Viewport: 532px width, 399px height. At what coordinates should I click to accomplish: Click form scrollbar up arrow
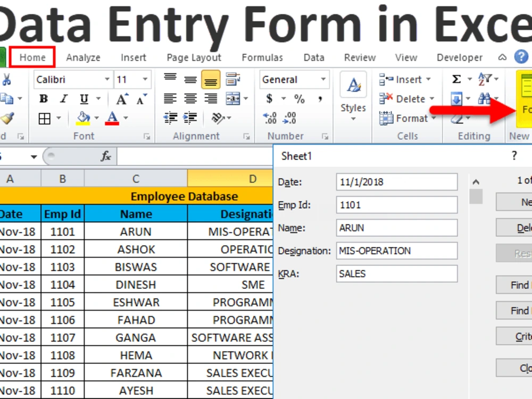click(476, 182)
